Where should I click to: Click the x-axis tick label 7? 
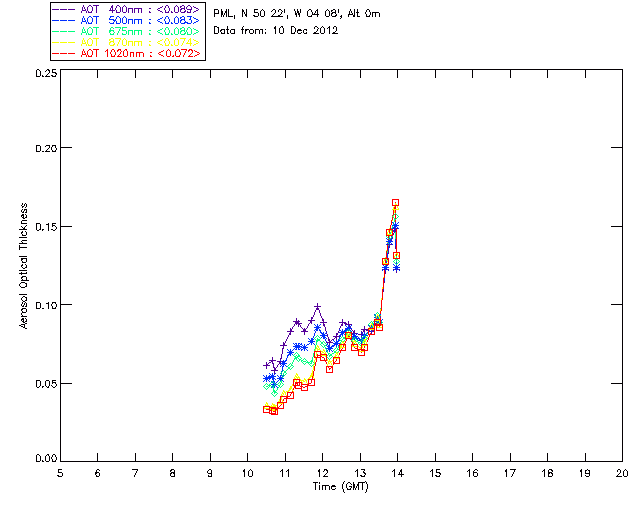(135, 473)
